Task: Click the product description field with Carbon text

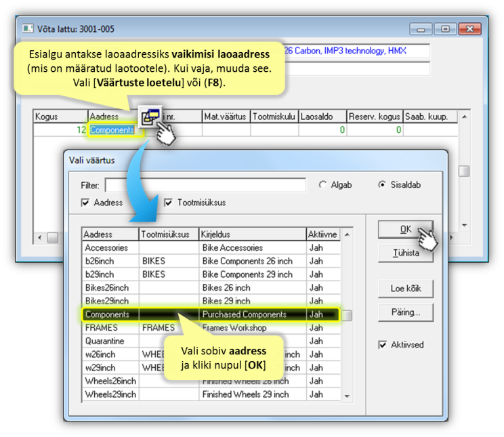Action: tap(356, 51)
